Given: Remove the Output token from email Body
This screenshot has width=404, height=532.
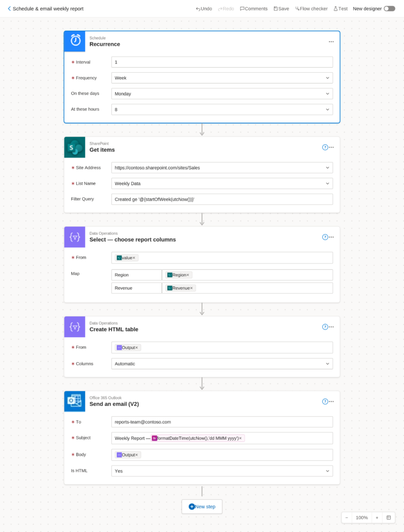Looking at the screenshot, I should (136, 455).
